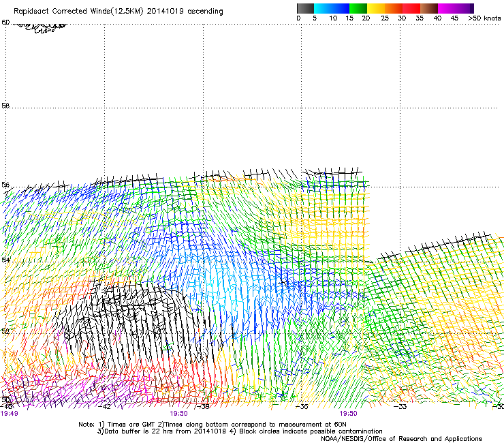Click the latitude label '60'
Screen dimensions: 504x443
click(5, 22)
